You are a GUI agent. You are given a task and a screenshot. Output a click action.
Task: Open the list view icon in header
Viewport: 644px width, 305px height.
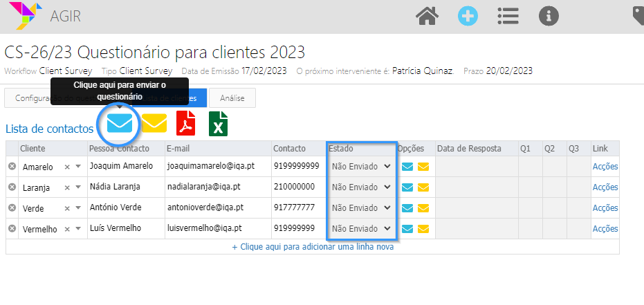pos(508,17)
